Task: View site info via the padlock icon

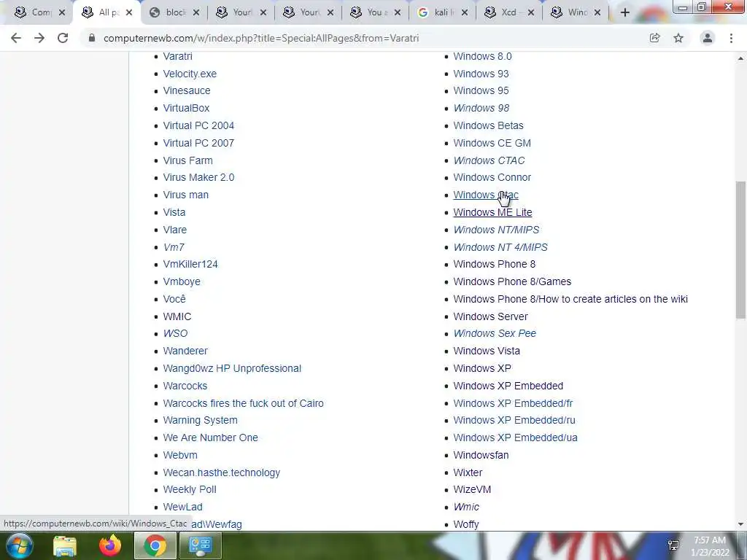Action: click(x=92, y=38)
